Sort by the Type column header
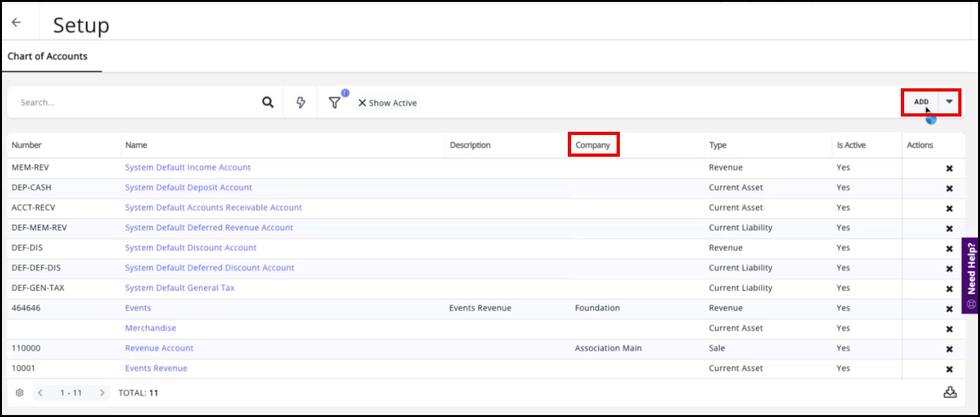The height and width of the screenshot is (417, 980). pyautogui.click(x=718, y=145)
